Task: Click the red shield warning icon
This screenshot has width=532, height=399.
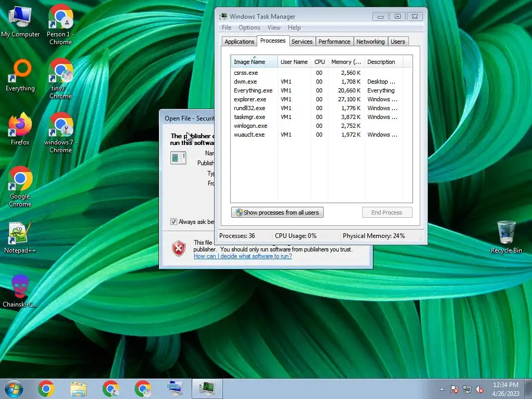Action: point(179,248)
